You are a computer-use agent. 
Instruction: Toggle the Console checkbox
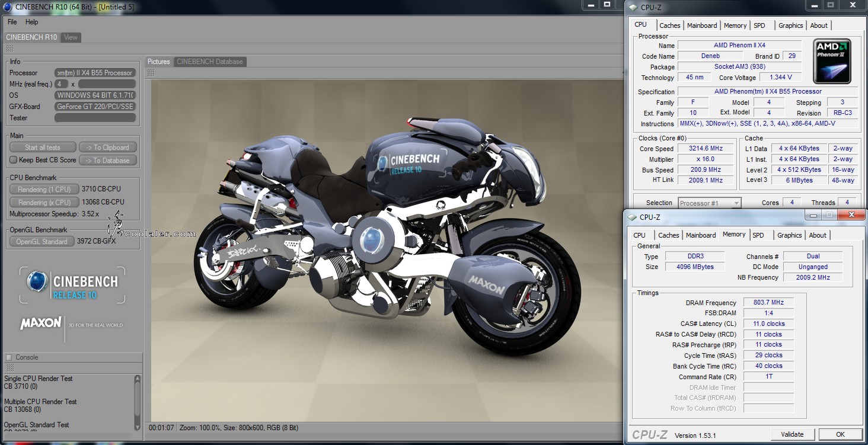9,357
